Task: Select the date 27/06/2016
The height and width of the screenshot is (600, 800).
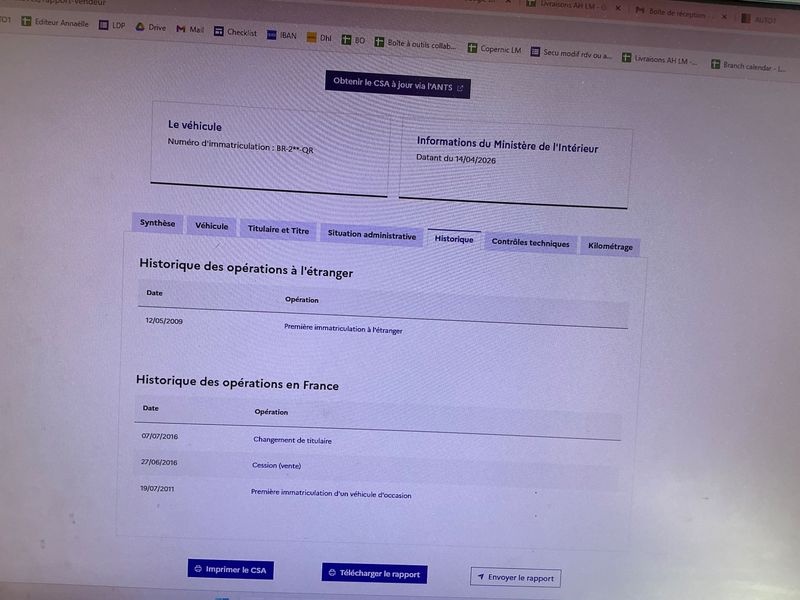Action: pyautogui.click(x=159, y=462)
